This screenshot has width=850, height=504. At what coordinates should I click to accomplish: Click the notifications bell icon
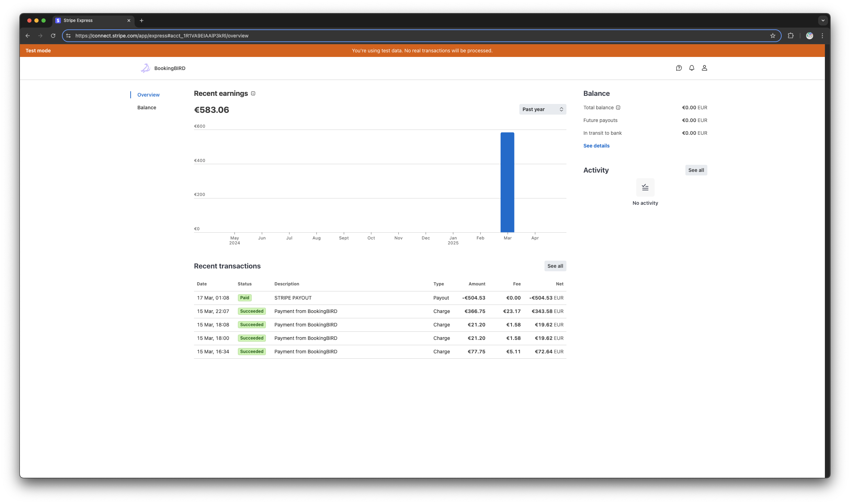point(691,68)
